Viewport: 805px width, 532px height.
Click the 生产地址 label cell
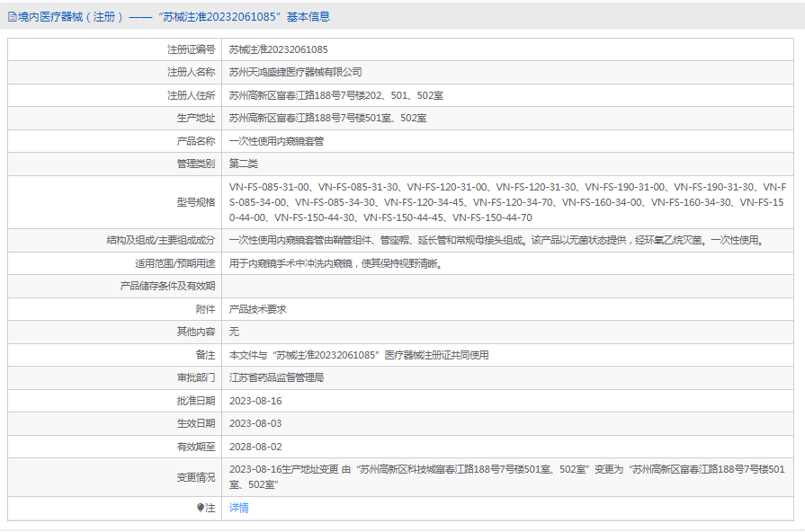[x=114, y=118]
